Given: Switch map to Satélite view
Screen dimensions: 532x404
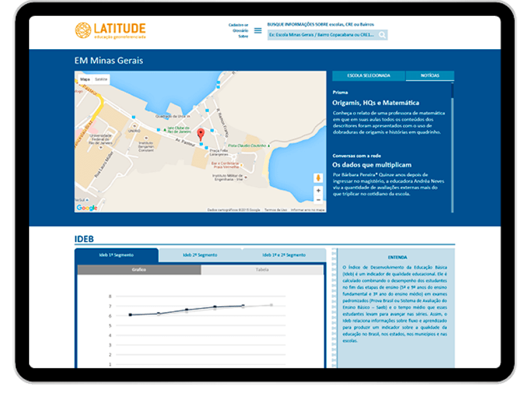Looking at the screenshot, I should point(101,79).
